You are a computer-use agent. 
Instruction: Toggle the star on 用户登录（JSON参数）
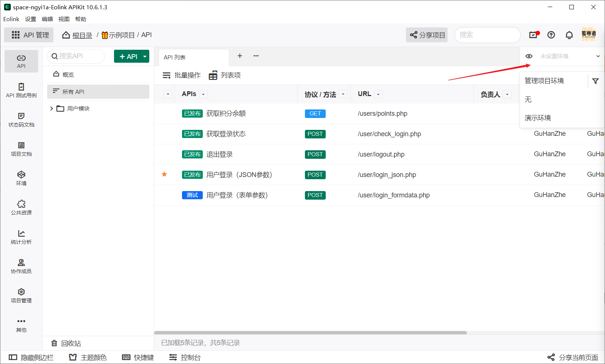pos(164,174)
